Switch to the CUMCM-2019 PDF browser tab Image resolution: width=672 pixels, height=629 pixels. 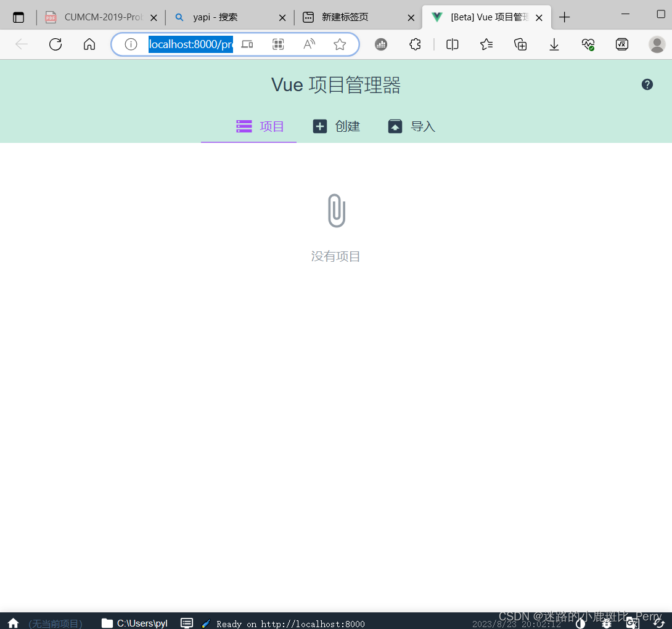(102, 17)
